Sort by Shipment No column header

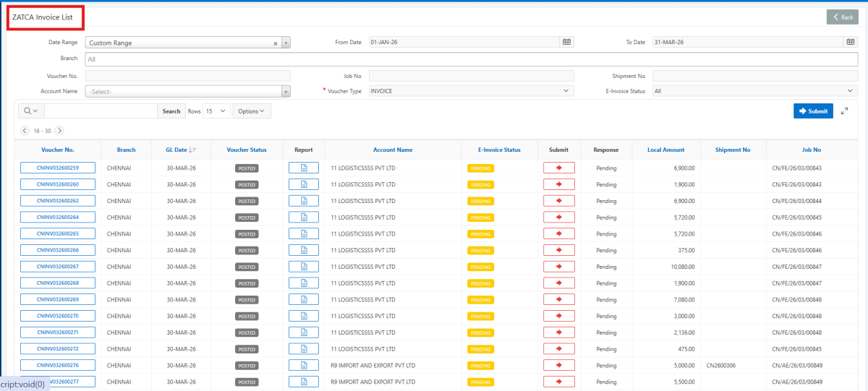(x=733, y=150)
